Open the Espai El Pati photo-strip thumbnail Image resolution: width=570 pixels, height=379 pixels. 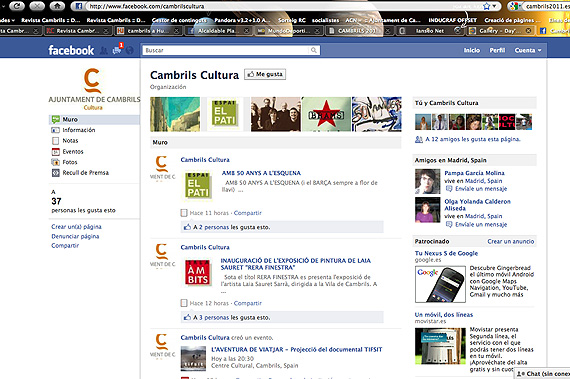click(224, 114)
